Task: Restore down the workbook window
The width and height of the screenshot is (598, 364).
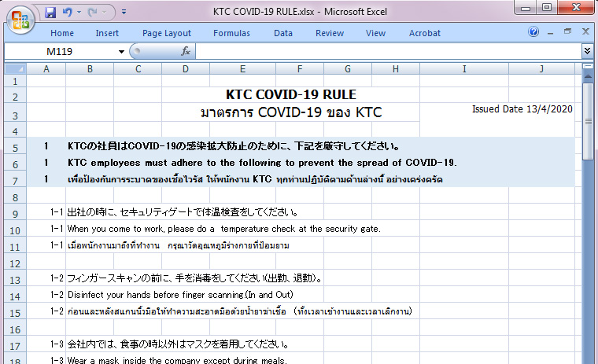Action: pyautogui.click(x=568, y=31)
